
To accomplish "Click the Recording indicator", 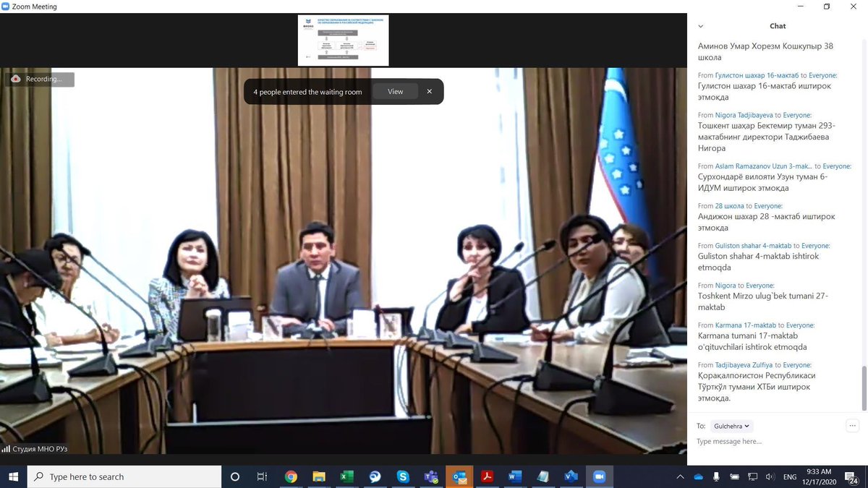I will 41,79.
